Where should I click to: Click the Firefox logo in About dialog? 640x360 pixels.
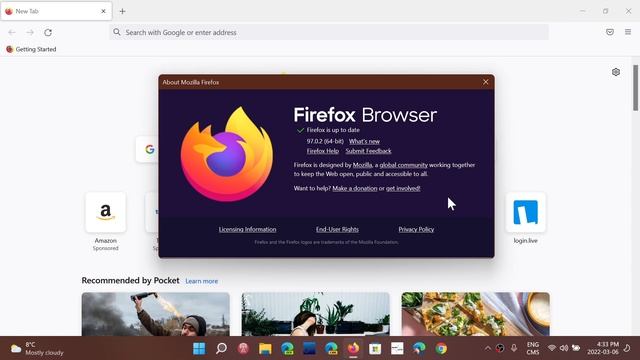[x=227, y=154]
